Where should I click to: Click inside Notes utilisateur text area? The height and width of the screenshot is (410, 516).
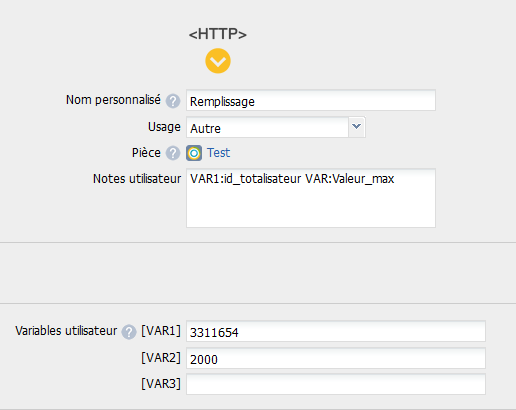coord(311,198)
